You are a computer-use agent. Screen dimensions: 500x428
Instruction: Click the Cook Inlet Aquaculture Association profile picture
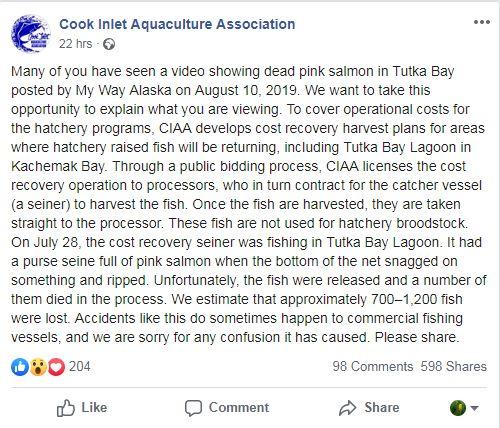pos(30,34)
